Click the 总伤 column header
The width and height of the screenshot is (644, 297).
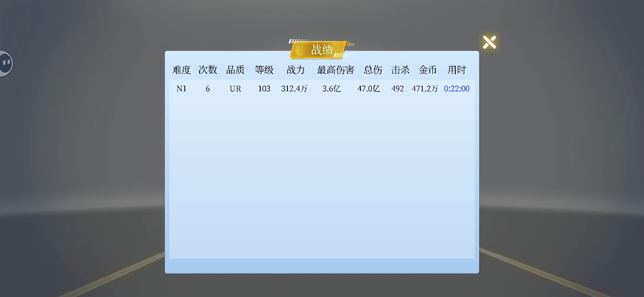point(373,70)
